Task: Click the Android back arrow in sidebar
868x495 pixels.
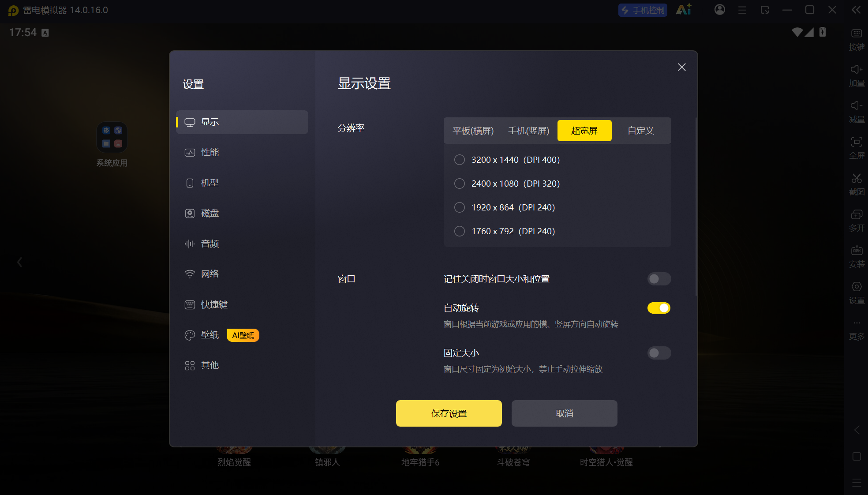Action: tap(857, 430)
